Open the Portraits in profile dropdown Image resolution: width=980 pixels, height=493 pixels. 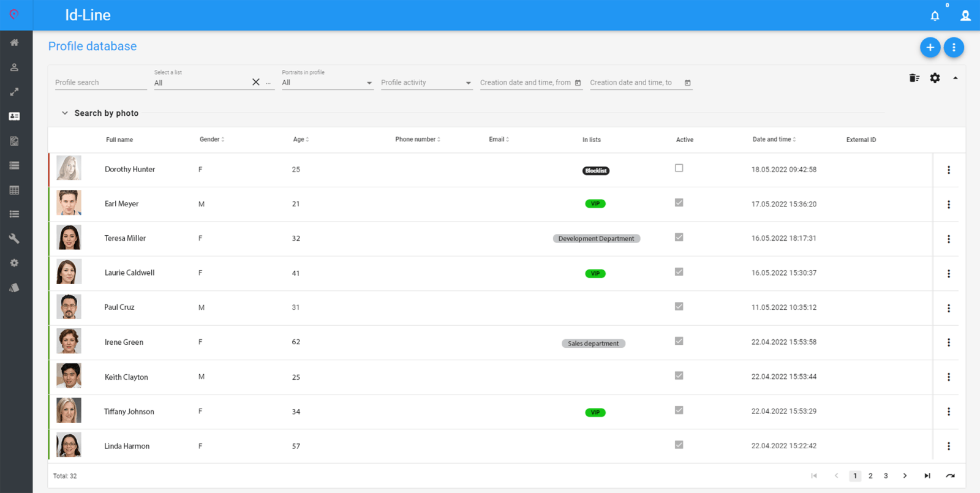(x=327, y=83)
